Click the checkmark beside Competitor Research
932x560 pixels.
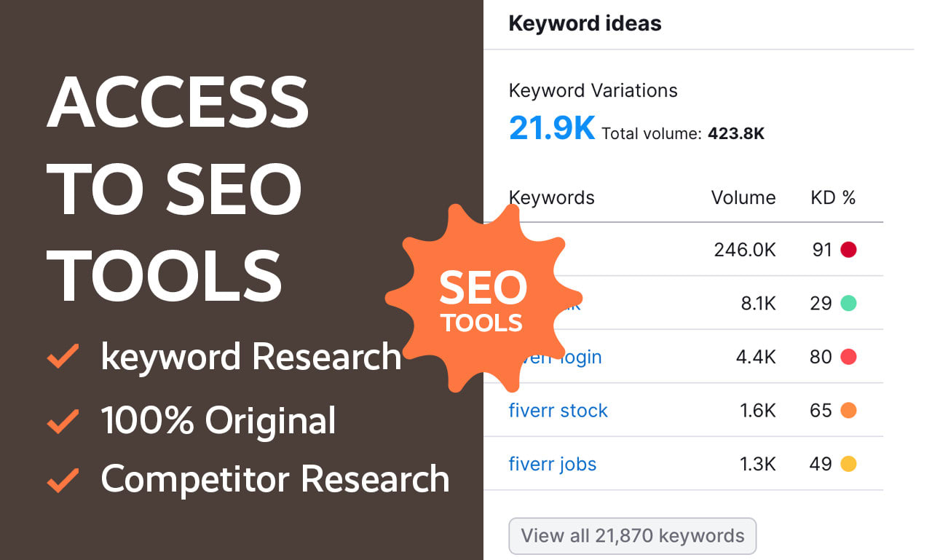(63, 478)
